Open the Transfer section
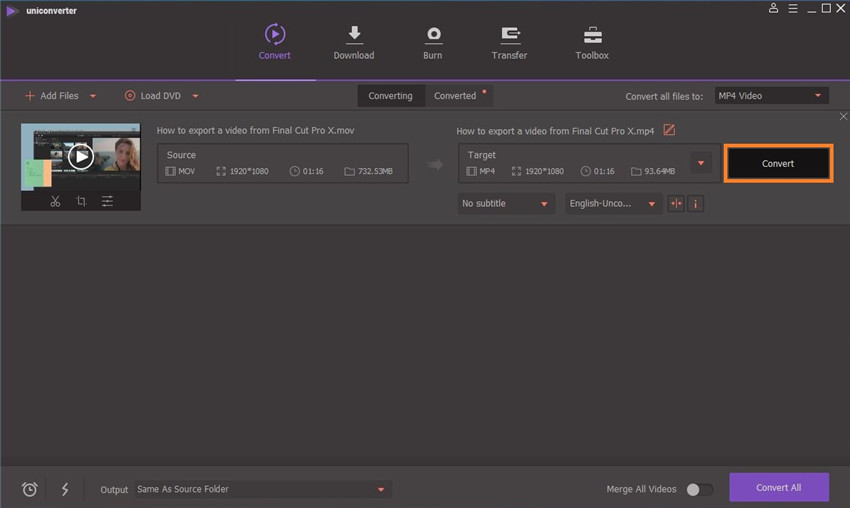This screenshot has width=850, height=508. tap(509, 42)
